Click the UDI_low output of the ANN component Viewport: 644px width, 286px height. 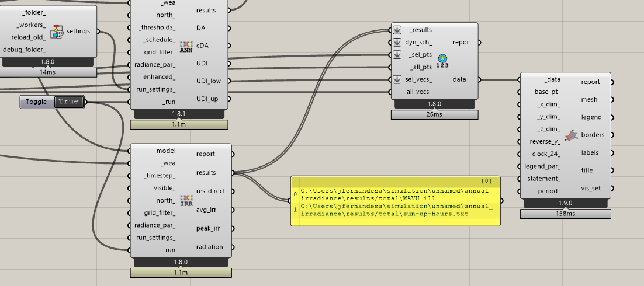[209, 81]
